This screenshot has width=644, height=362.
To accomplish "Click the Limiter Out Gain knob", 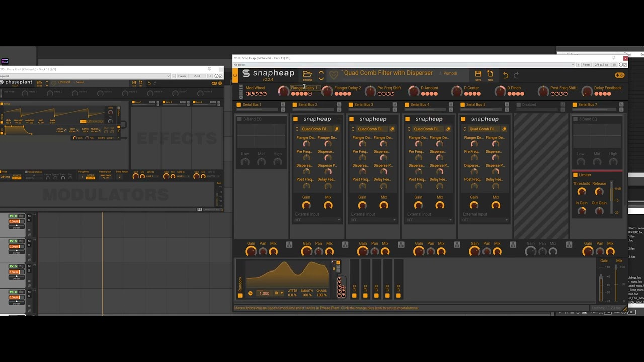I will pyautogui.click(x=599, y=211).
